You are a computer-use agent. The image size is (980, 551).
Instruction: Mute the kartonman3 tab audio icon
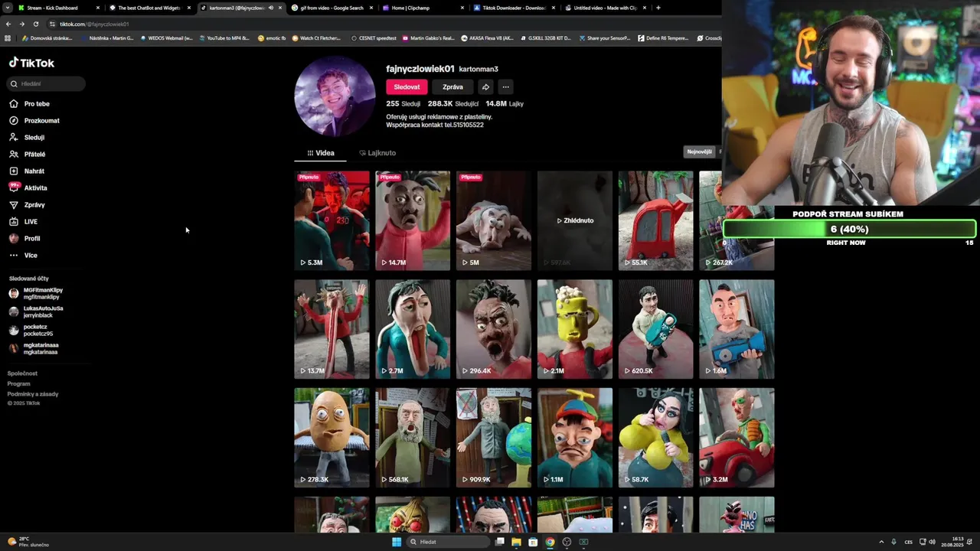coord(270,8)
